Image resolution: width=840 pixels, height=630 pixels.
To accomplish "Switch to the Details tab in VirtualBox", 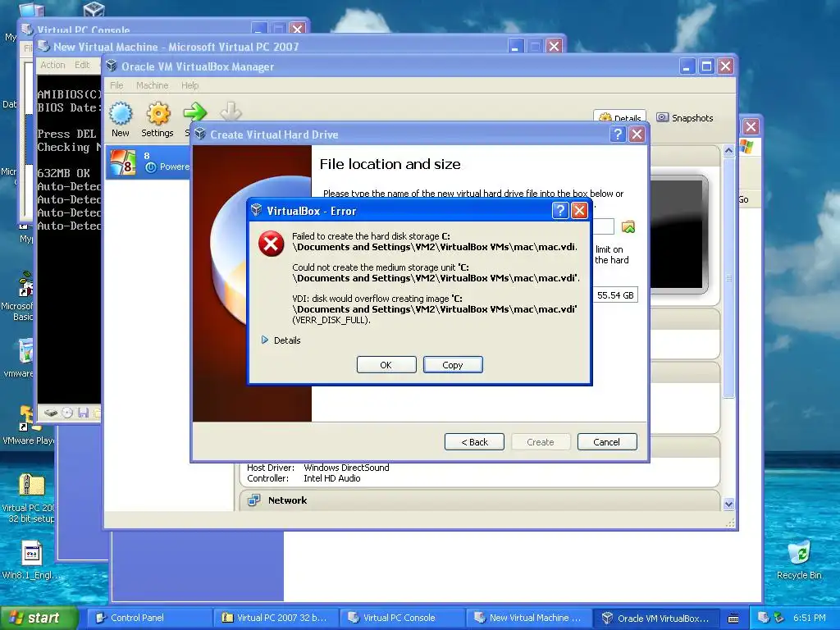I will coord(620,118).
